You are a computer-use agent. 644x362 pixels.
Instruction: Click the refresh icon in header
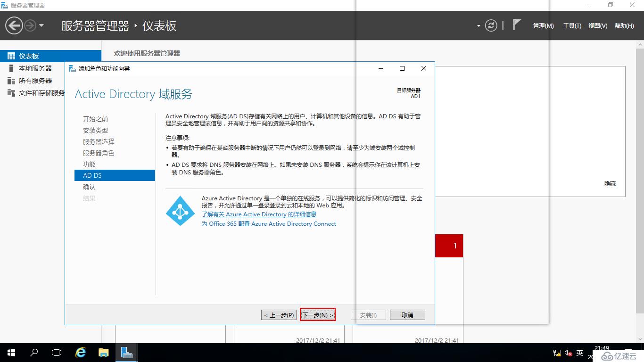[x=491, y=25]
